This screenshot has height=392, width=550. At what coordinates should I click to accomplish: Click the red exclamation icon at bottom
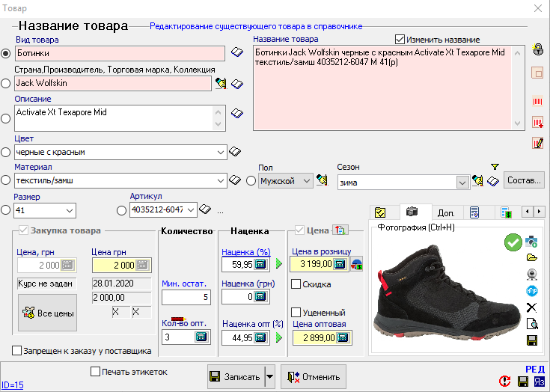(505, 381)
